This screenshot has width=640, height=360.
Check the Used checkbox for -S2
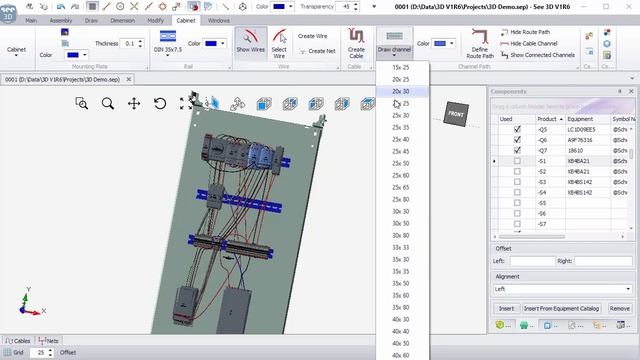tap(517, 171)
